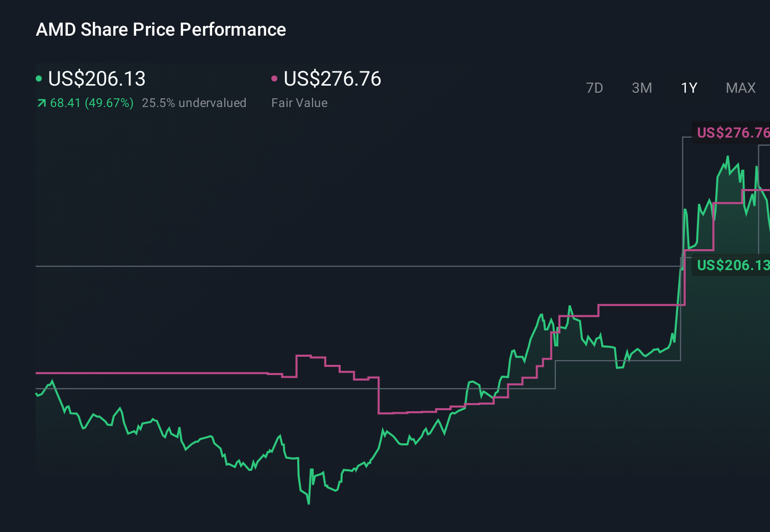The image size is (770, 532).
Task: Open the 7D time range view
Action: pos(595,88)
